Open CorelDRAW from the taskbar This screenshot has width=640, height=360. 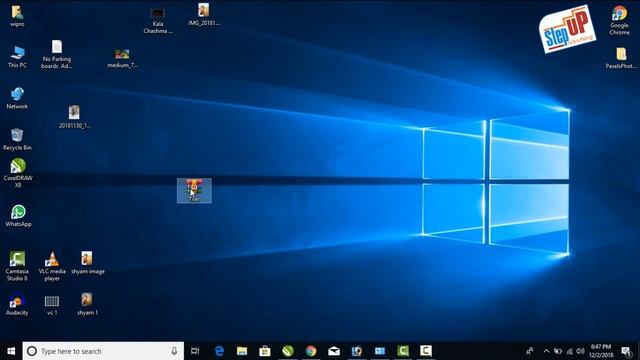pyautogui.click(x=288, y=351)
